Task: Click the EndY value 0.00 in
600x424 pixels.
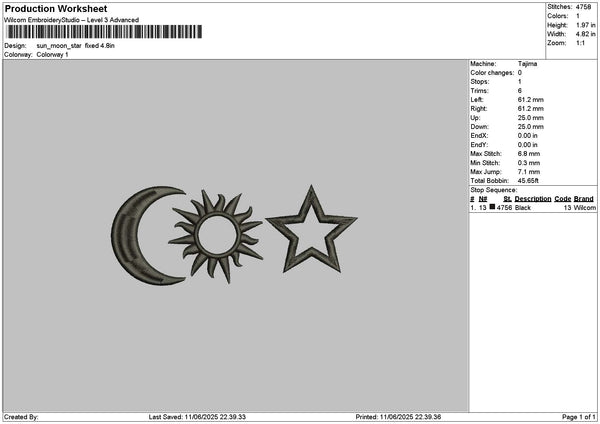Action: click(528, 145)
